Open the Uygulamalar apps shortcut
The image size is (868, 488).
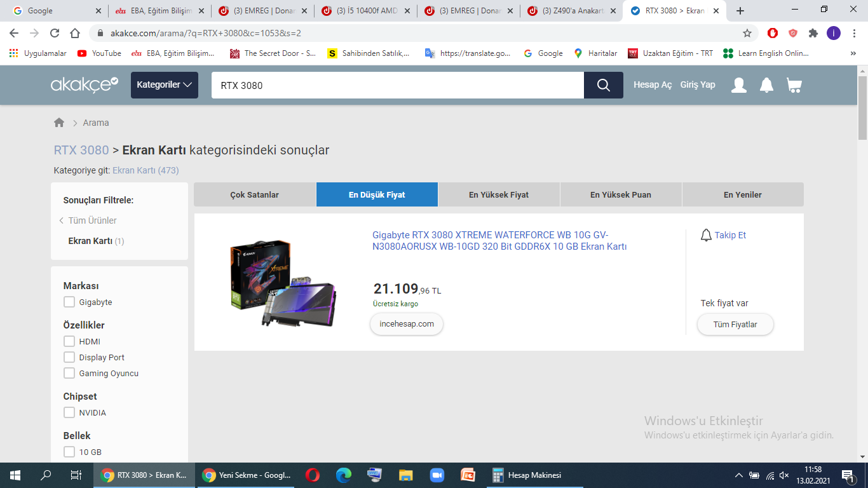click(38, 53)
